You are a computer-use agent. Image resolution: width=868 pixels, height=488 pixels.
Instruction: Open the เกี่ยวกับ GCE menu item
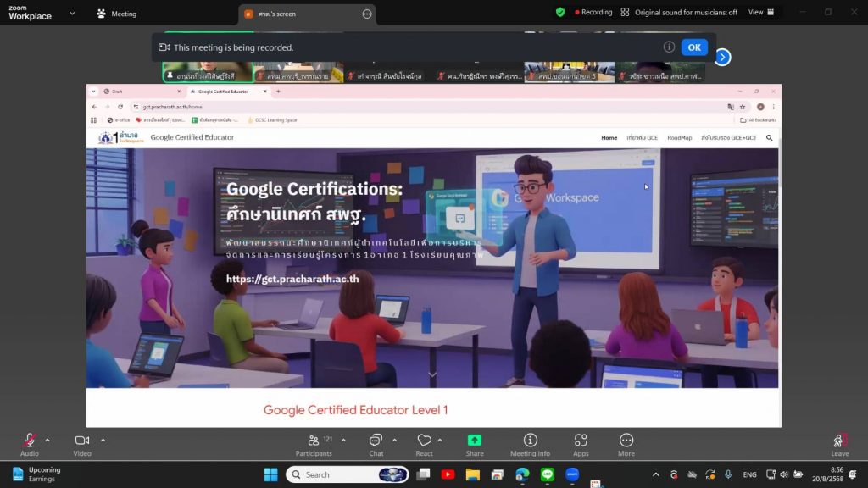[643, 138]
